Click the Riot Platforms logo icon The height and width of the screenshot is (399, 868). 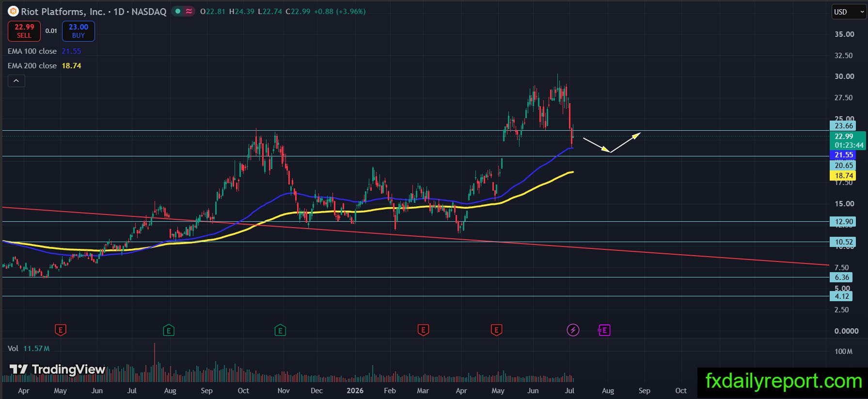13,11
